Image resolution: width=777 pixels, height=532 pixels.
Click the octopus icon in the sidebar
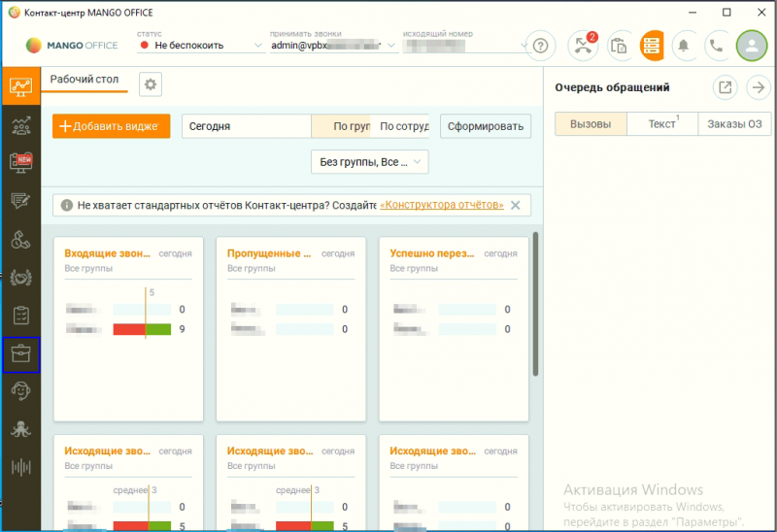click(20, 429)
